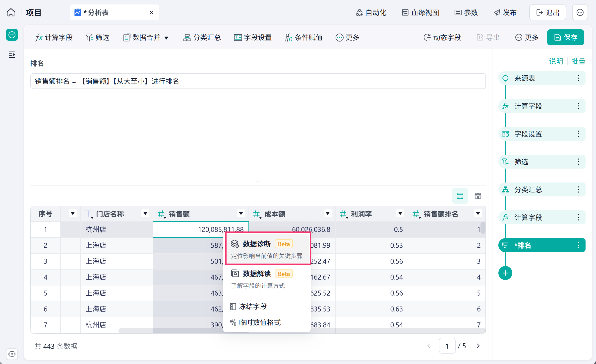Open the 利润率 column dropdown arrow
Screen dimensions: 596x364
pos(400,213)
